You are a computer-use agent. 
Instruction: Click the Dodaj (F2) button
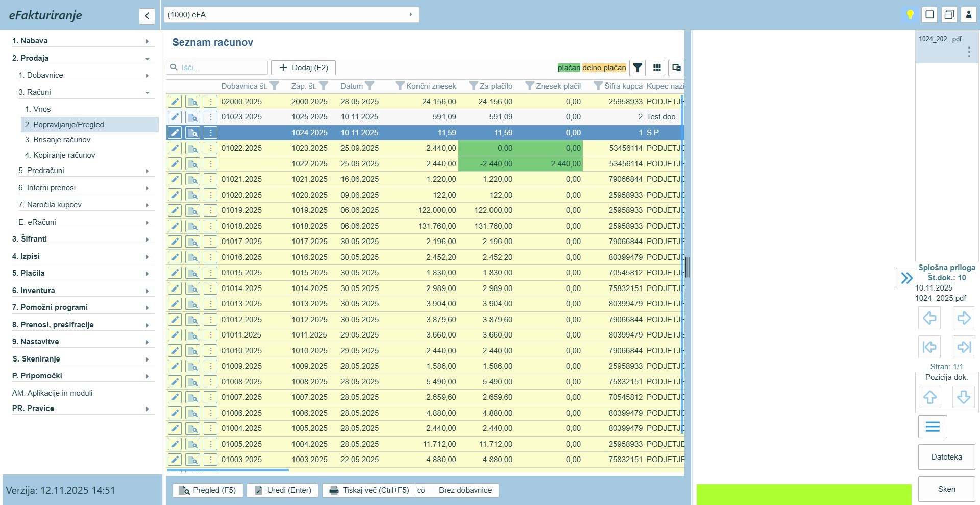point(303,68)
